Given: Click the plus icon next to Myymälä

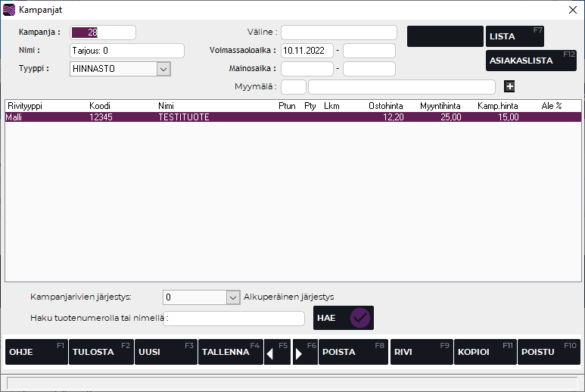Looking at the screenshot, I should (x=509, y=87).
